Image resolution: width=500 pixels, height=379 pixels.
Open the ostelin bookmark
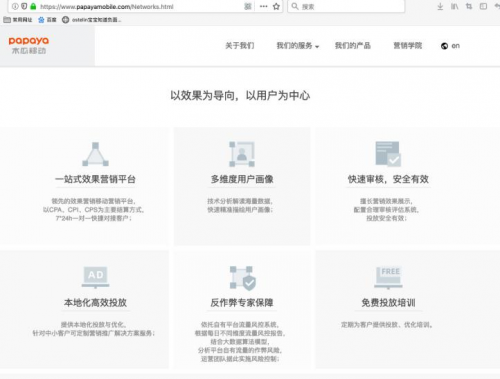coord(92,20)
